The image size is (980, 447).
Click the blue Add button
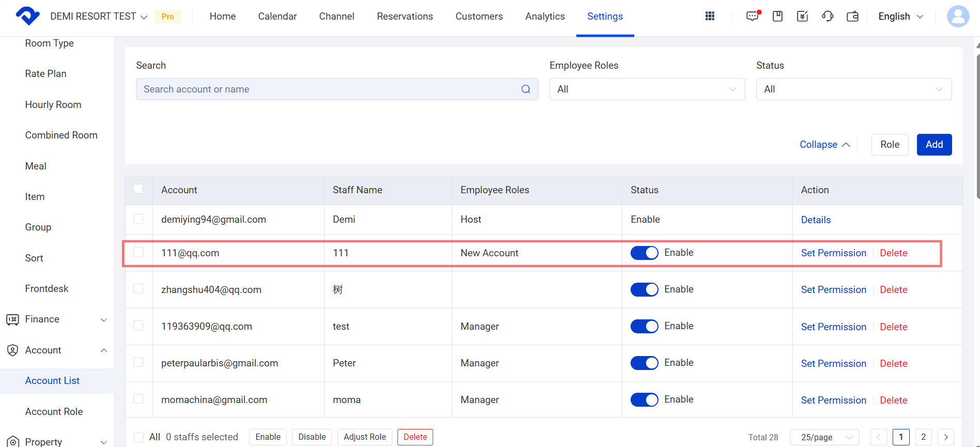click(934, 145)
